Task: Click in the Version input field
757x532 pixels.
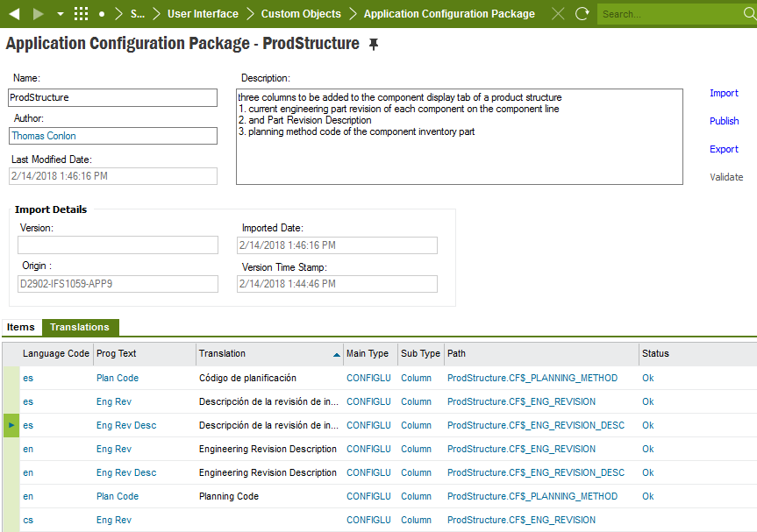Action: click(x=118, y=245)
